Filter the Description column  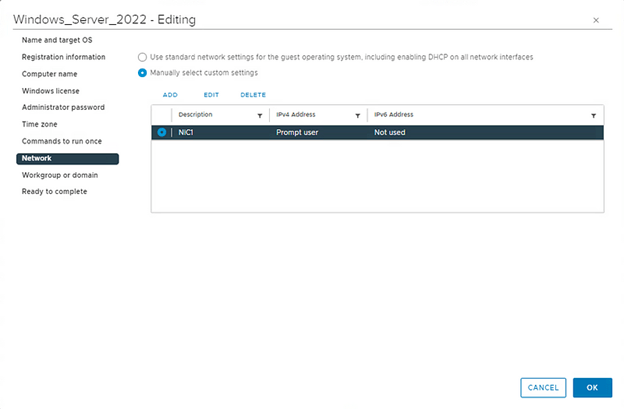coord(260,116)
